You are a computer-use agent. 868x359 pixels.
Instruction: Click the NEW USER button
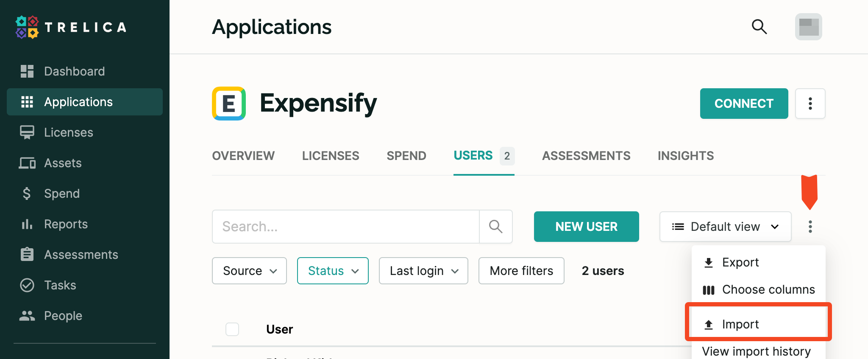586,227
